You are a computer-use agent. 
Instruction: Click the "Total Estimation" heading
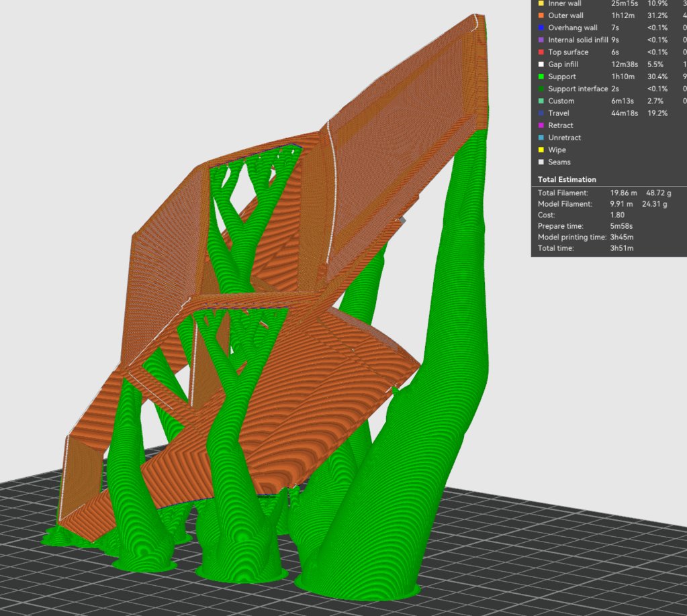pos(567,180)
